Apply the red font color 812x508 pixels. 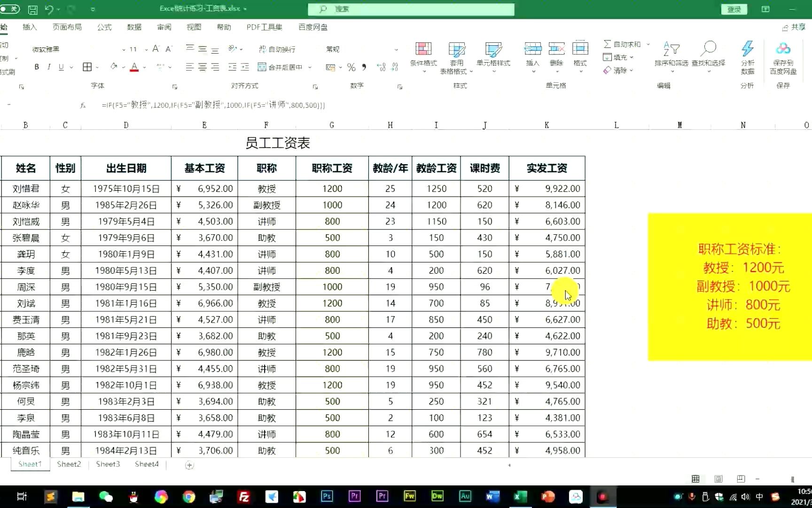click(x=134, y=67)
